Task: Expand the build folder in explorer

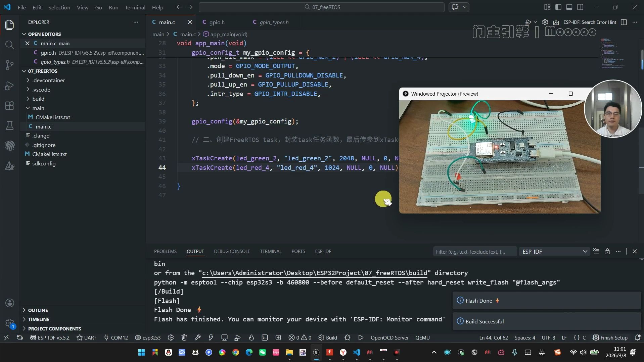Action: point(38,99)
